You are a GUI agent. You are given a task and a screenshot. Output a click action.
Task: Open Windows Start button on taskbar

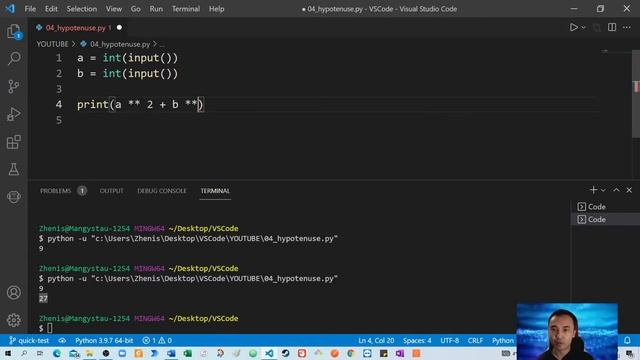(8, 353)
